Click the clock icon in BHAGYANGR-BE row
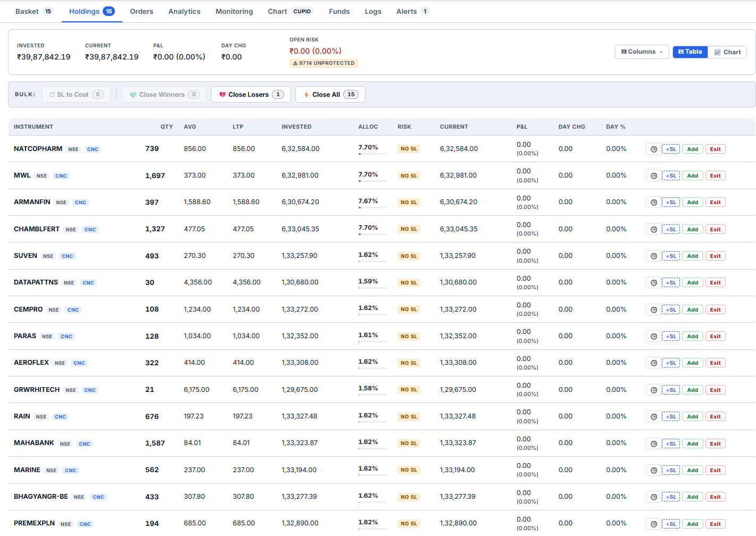 click(653, 497)
